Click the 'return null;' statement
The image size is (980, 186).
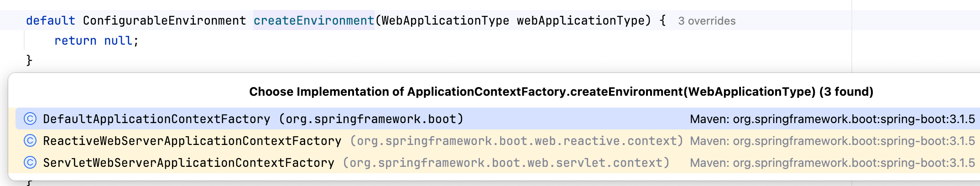pyautogui.click(x=96, y=41)
